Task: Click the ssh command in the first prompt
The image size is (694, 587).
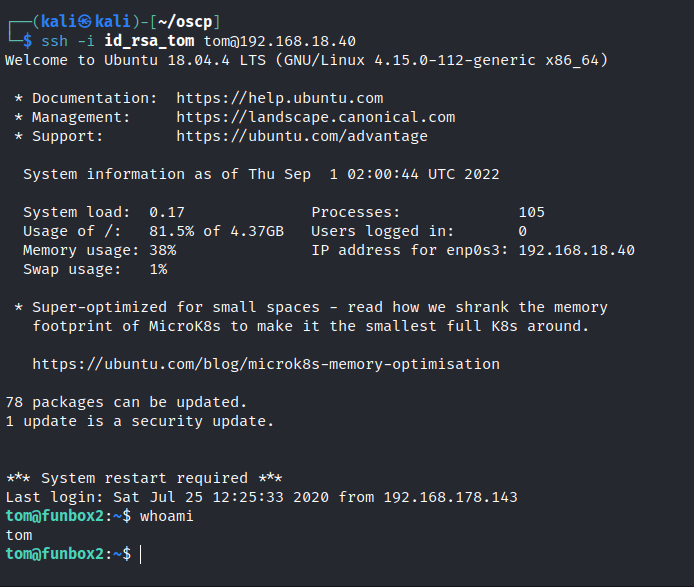Action: 51,41
